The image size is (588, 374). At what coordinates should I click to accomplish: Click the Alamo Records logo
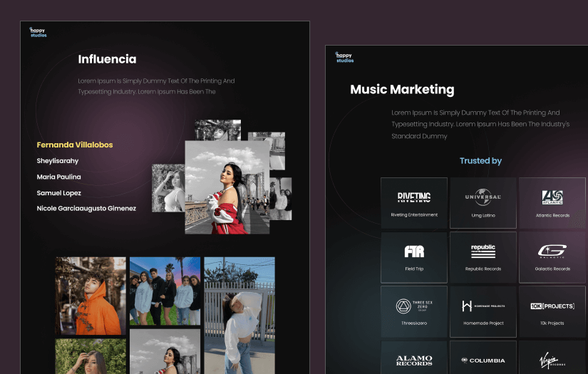[x=414, y=360]
